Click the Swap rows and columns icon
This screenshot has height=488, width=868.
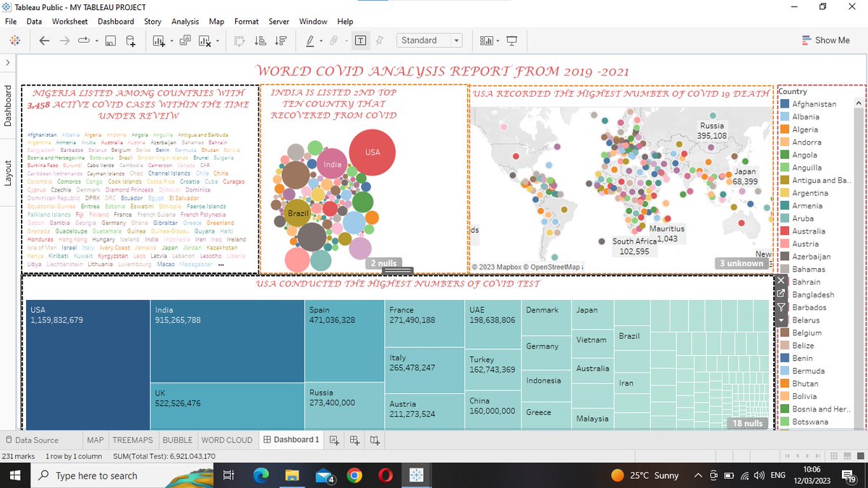[x=239, y=40]
